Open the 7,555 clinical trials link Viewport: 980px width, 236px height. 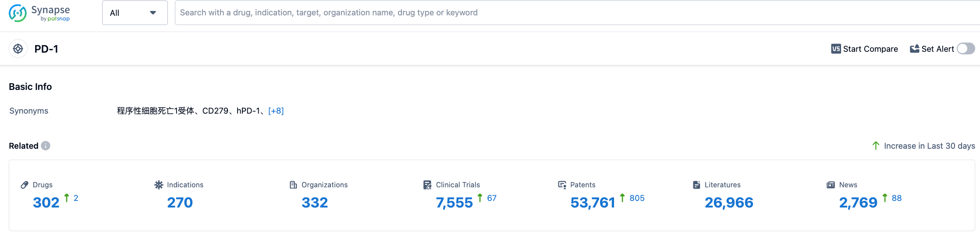[454, 203]
